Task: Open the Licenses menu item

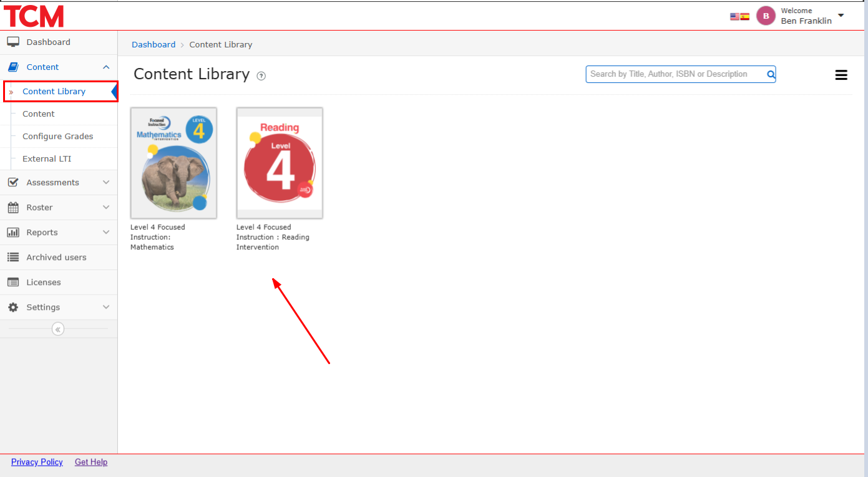Action: (43, 282)
